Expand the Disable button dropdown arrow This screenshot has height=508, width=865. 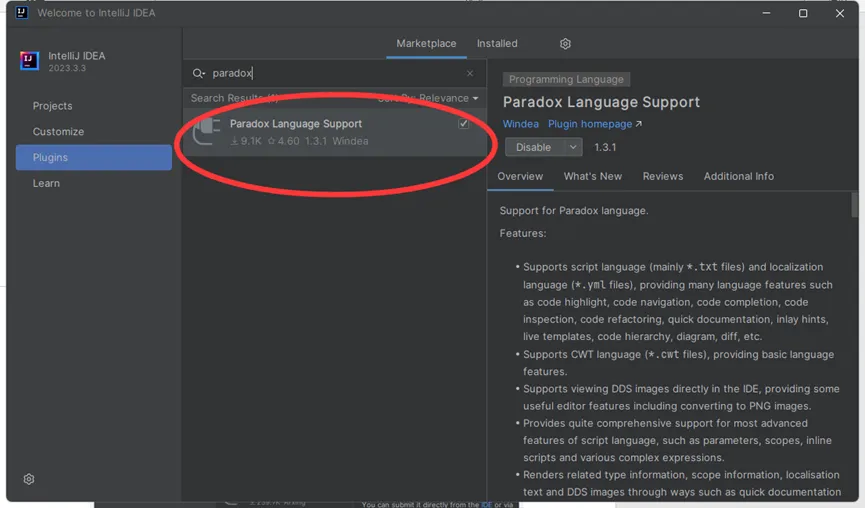pos(573,147)
